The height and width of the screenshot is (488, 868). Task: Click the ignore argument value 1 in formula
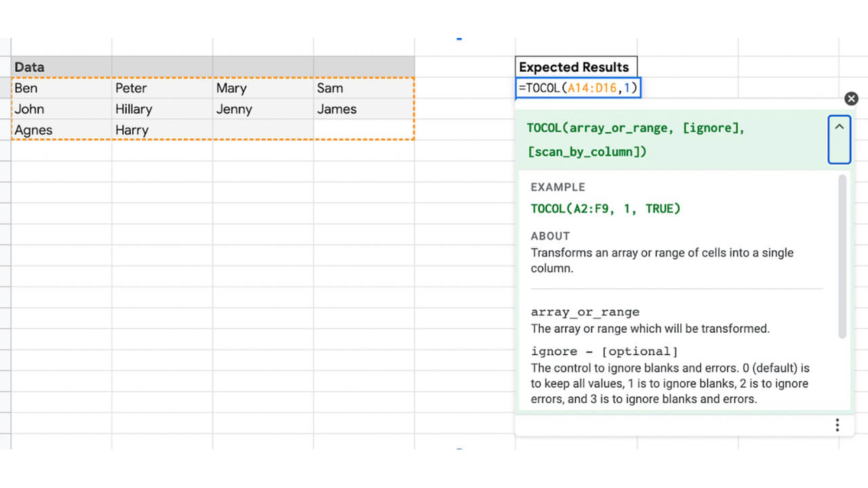coord(628,87)
